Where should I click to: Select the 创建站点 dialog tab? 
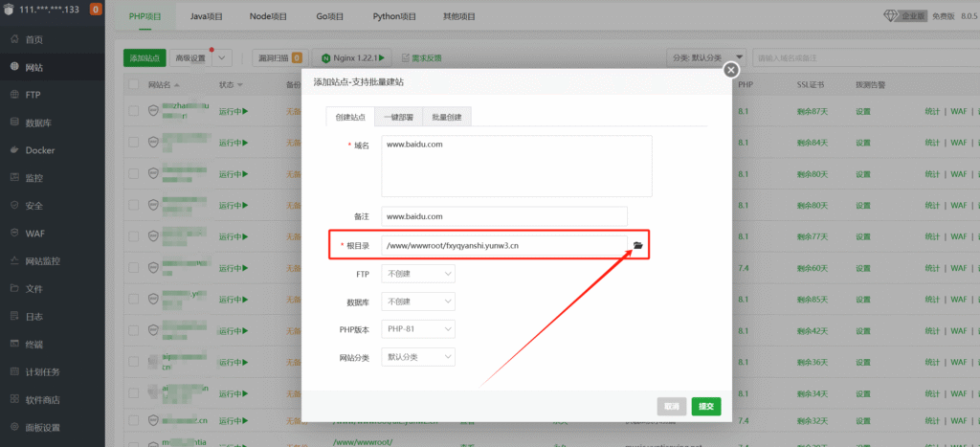coord(350,117)
